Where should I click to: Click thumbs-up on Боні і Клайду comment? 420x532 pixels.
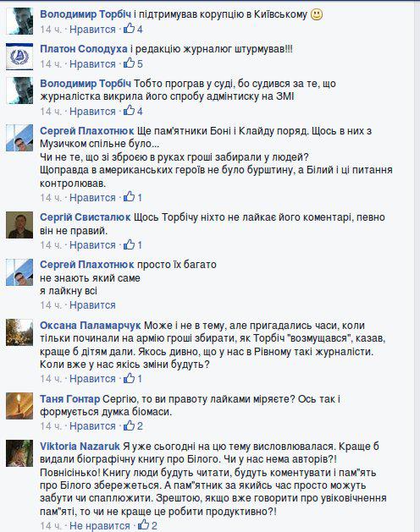click(x=129, y=197)
